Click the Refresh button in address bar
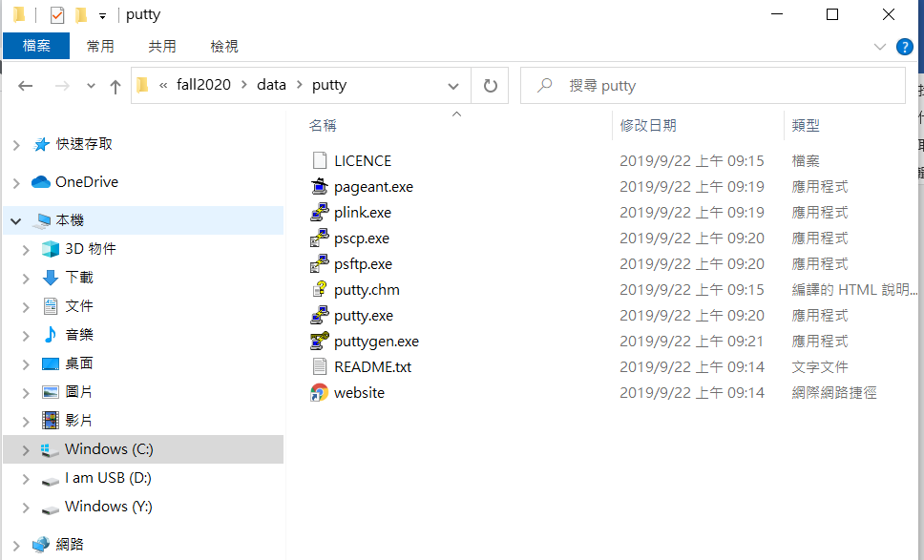Image resolution: width=924 pixels, height=560 pixels. click(x=490, y=86)
